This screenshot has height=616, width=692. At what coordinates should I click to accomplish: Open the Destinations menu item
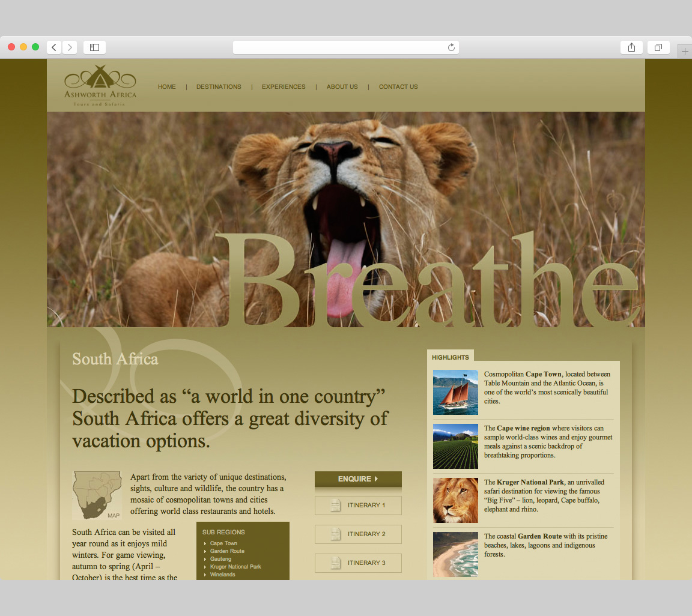point(219,87)
